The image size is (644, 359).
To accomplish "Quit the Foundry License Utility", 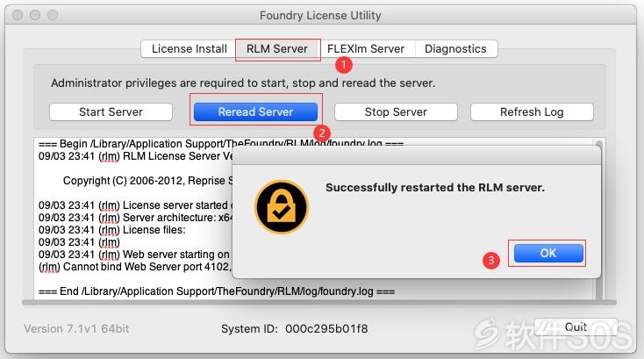I will click(576, 327).
